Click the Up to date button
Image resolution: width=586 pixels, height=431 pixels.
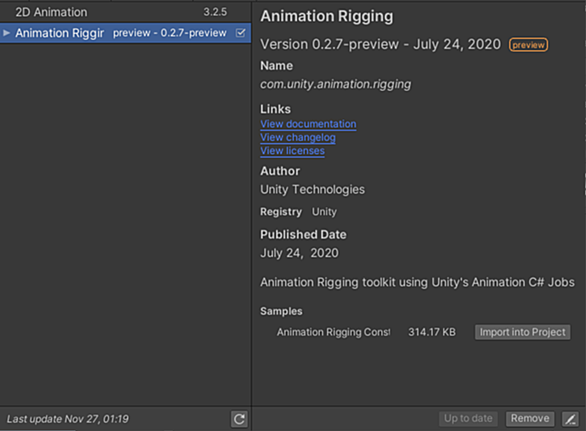click(x=468, y=418)
